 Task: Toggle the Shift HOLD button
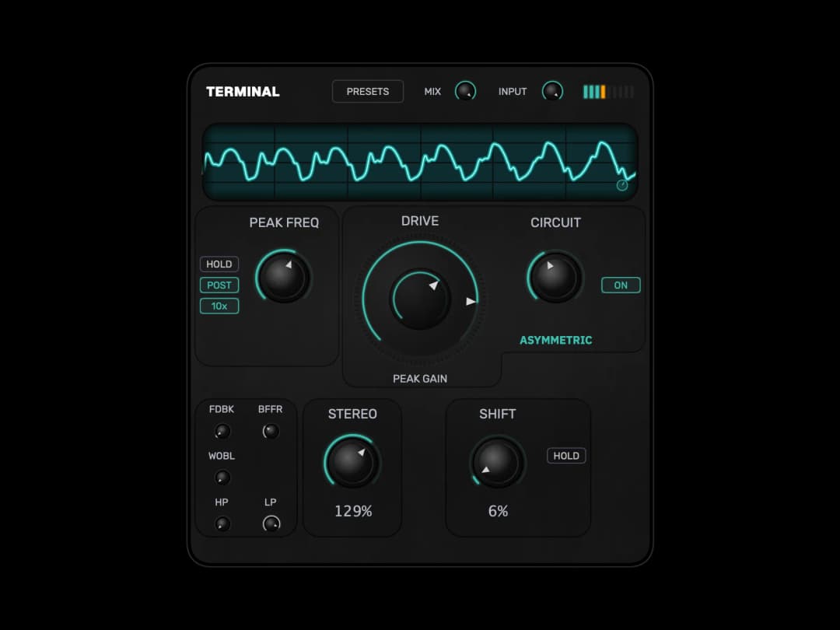566,456
